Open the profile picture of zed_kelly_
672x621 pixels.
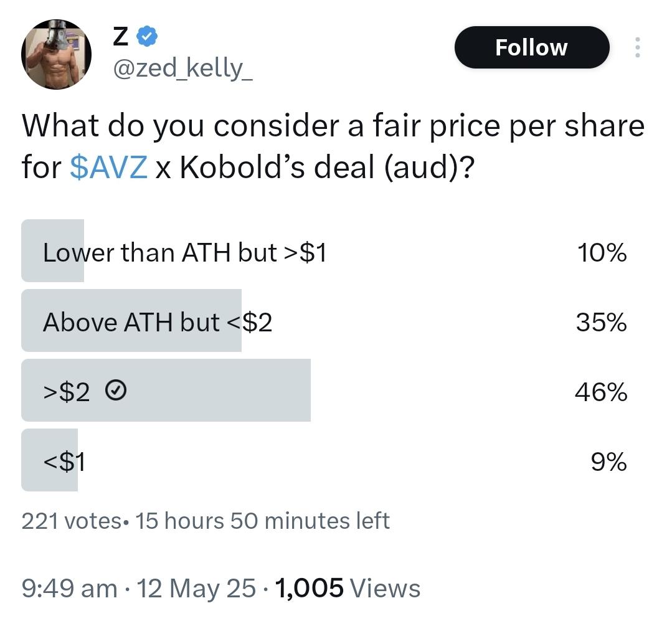pyautogui.click(x=57, y=54)
